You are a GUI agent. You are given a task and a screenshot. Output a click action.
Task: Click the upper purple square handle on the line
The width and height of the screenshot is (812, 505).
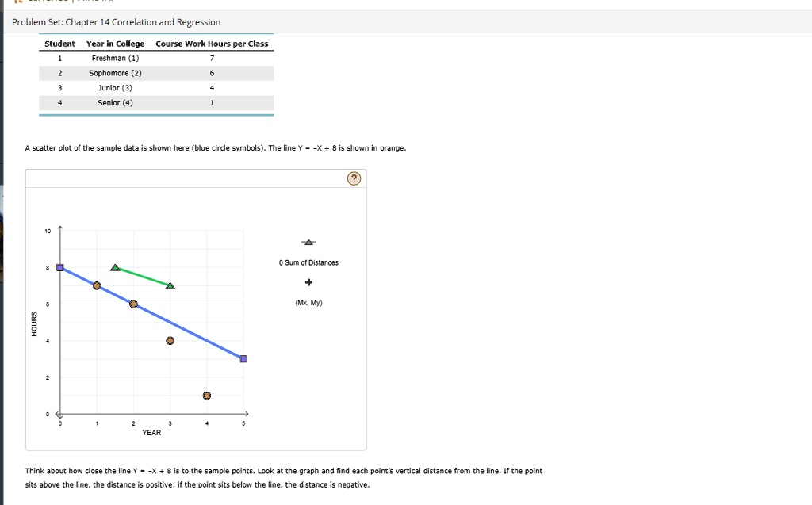point(59,266)
